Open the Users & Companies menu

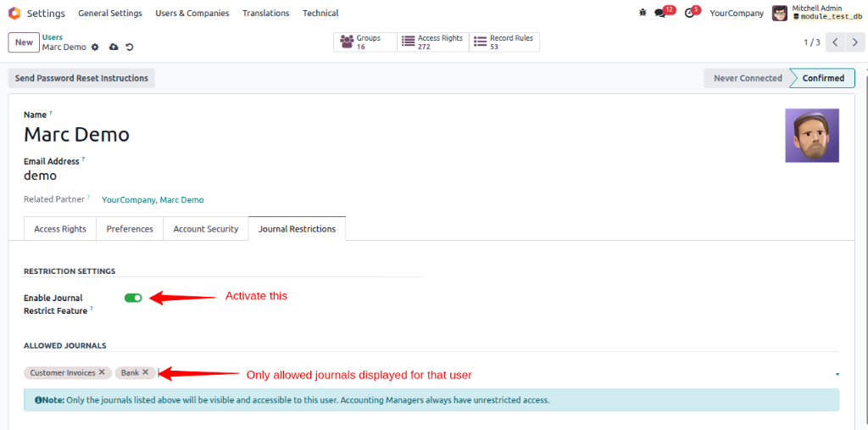tap(192, 13)
